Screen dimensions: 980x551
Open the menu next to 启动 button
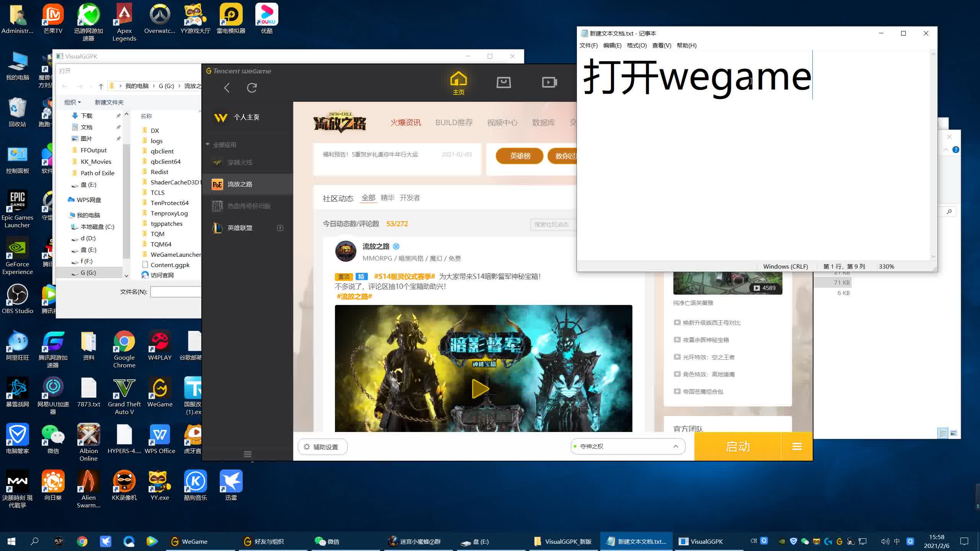pyautogui.click(x=797, y=447)
